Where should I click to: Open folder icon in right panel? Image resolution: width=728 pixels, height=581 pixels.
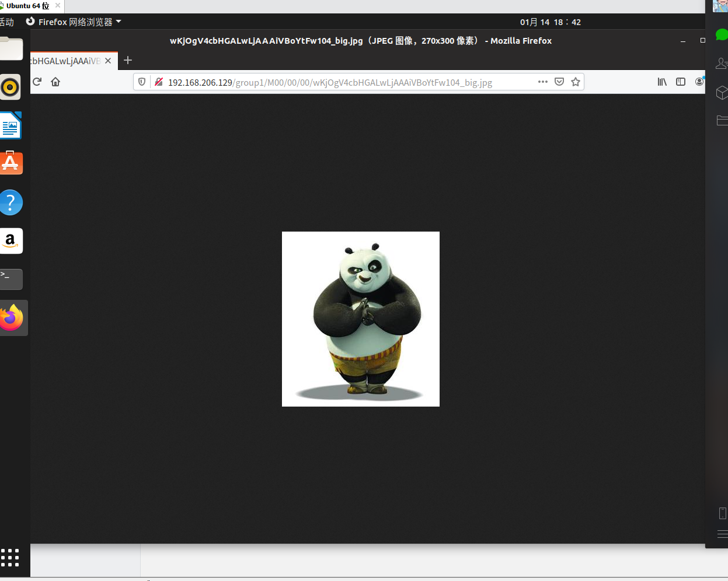722,120
